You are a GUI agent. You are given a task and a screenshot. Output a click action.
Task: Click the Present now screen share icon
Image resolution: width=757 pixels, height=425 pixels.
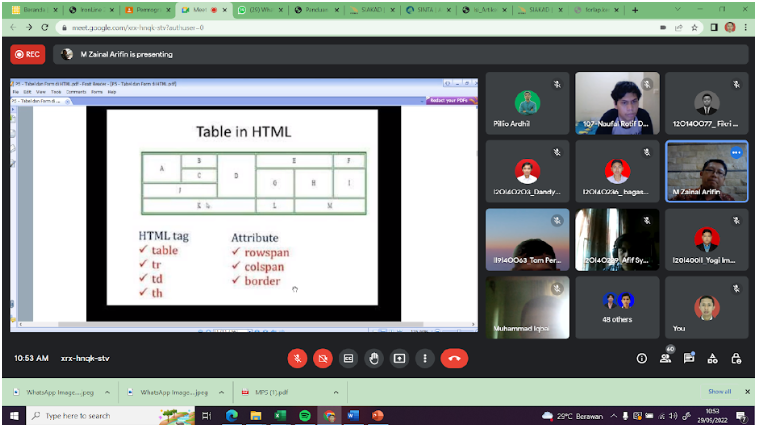[x=400, y=358]
